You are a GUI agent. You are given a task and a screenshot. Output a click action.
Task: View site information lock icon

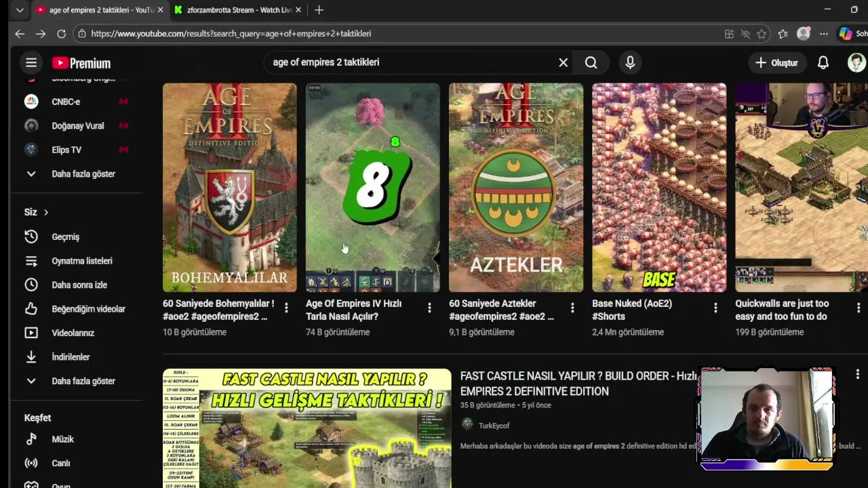(x=82, y=33)
